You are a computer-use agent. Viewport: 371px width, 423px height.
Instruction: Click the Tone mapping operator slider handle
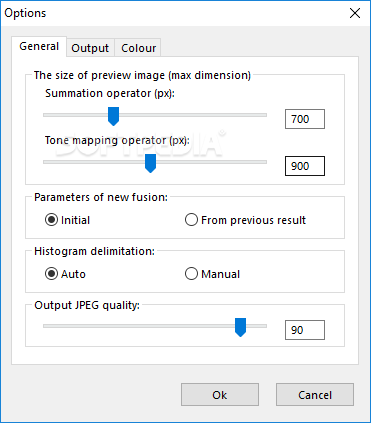coord(151,163)
